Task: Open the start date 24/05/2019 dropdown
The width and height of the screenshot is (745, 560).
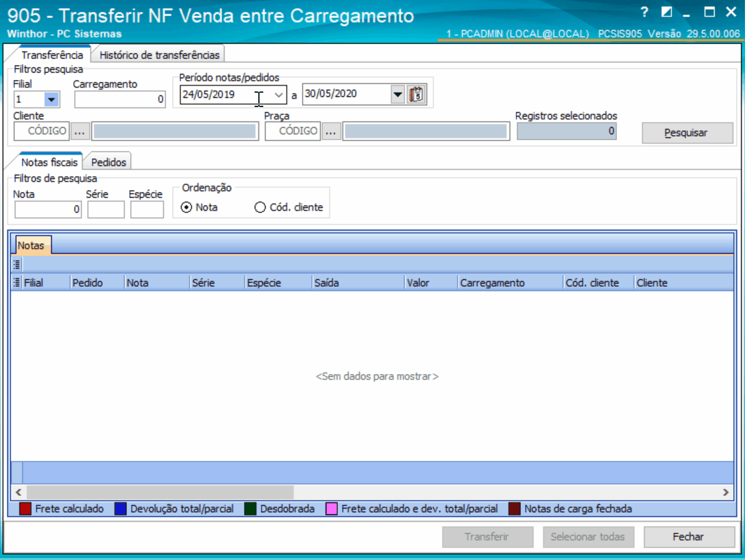Action: pos(278,95)
